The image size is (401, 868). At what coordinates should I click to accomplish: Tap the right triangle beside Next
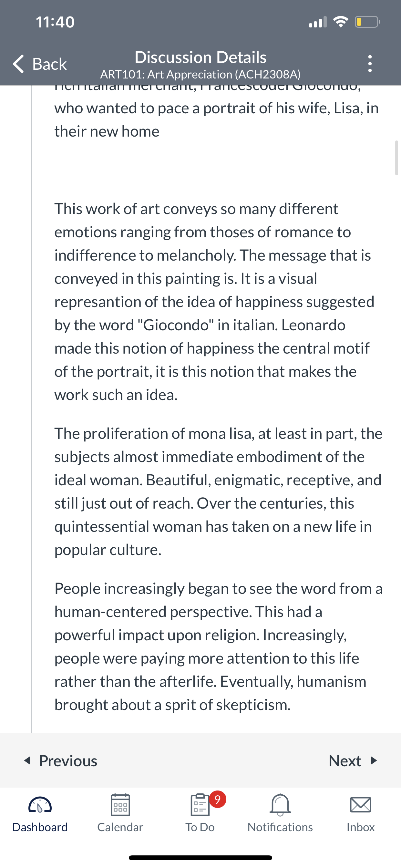[374, 760]
